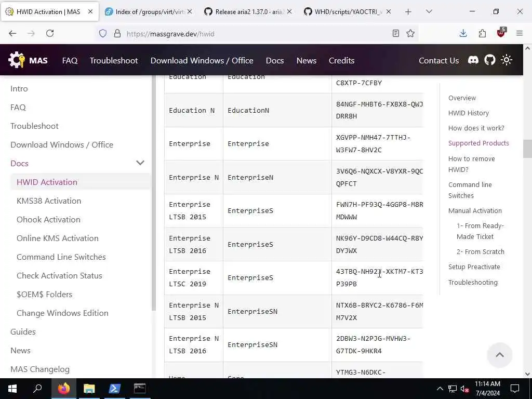532x399 pixels.
Task: Open Intro in the sidebar
Action: (x=19, y=88)
